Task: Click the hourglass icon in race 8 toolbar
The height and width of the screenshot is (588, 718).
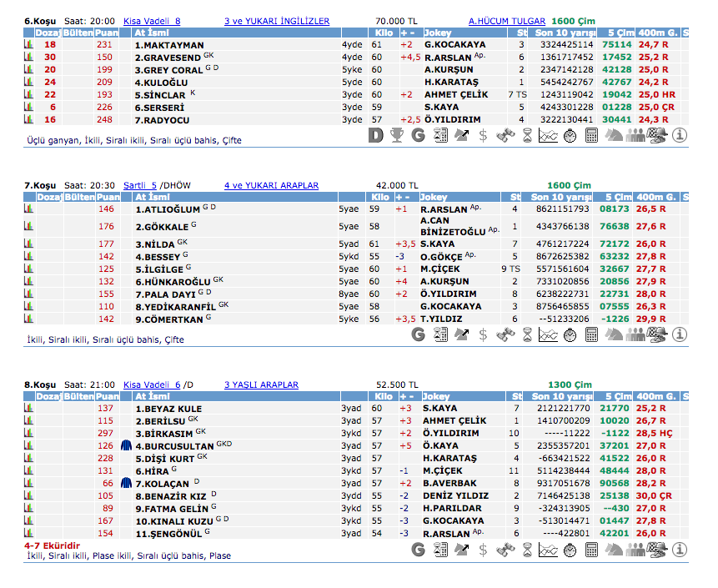Action: click(x=526, y=550)
